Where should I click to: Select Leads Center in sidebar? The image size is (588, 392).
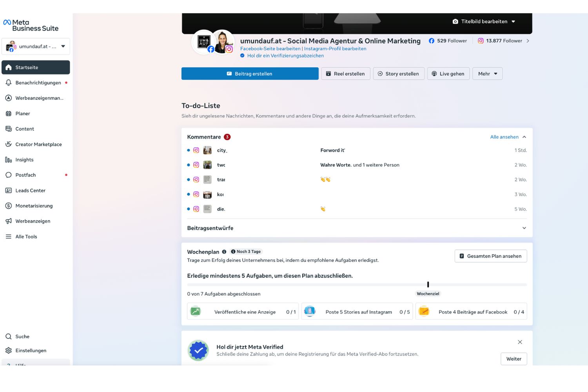(x=36, y=191)
